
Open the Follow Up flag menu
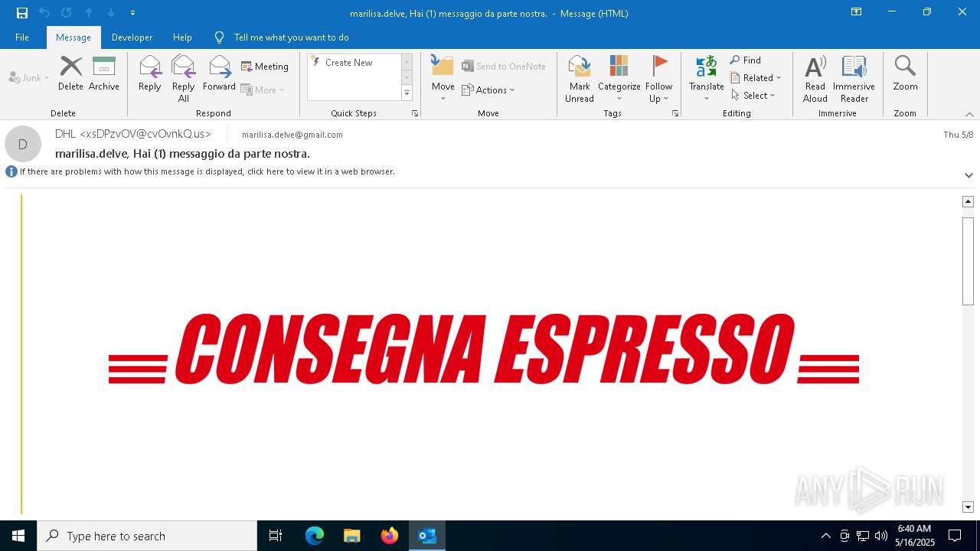pos(658,79)
